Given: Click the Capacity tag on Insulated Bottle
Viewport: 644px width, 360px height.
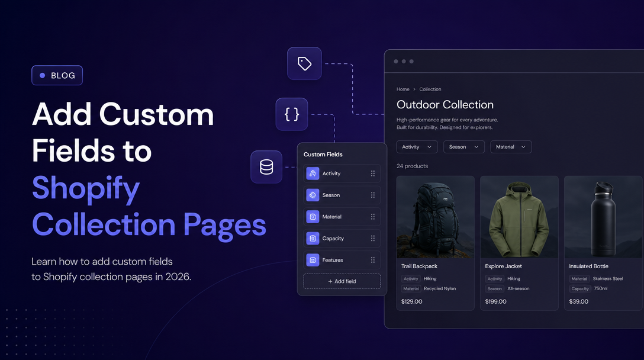Looking at the screenshot, I should [x=580, y=288].
